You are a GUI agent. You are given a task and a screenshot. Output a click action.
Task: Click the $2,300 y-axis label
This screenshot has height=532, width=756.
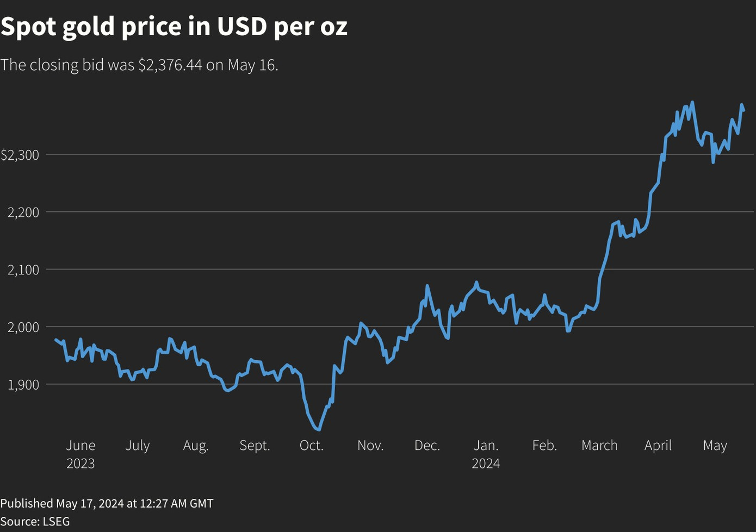point(20,155)
